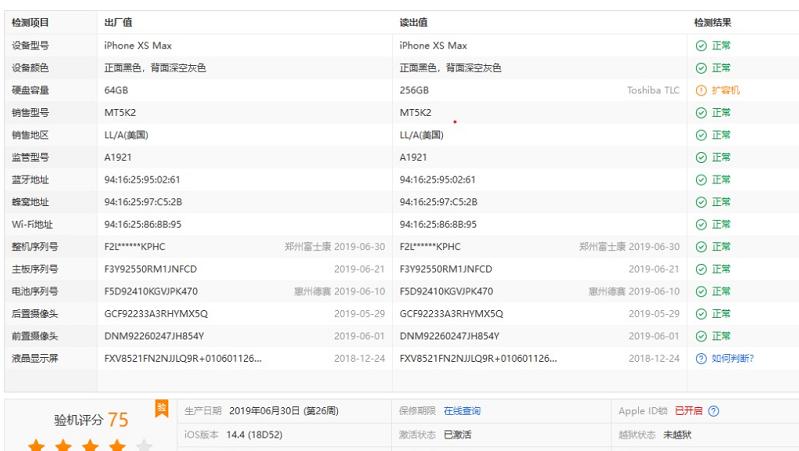Click the green check icon in 主板序列号 row
This screenshot has height=451, width=799.
coord(701,269)
